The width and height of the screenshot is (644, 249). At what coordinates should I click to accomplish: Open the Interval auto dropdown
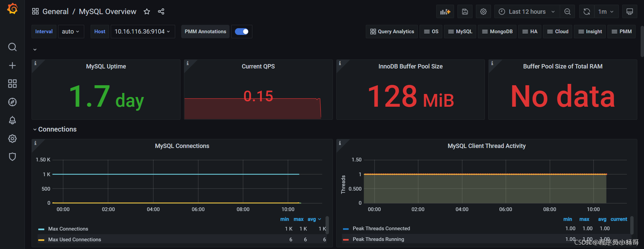[x=71, y=32]
